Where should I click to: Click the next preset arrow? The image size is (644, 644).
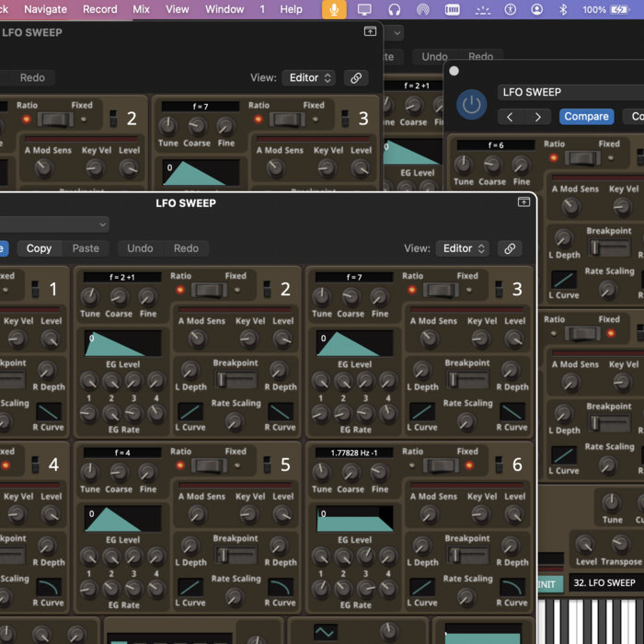[x=538, y=117]
